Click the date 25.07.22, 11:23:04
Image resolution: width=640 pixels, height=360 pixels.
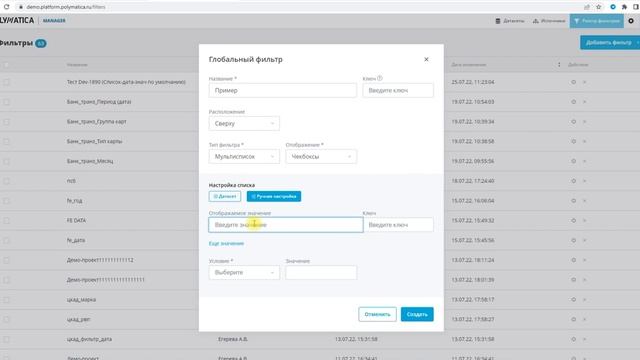point(473,82)
